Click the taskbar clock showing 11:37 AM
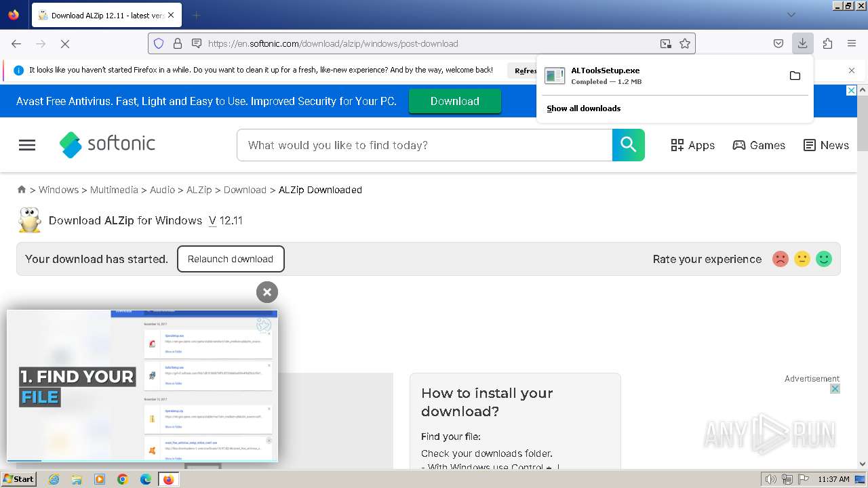The height and width of the screenshot is (488, 868). (x=833, y=479)
